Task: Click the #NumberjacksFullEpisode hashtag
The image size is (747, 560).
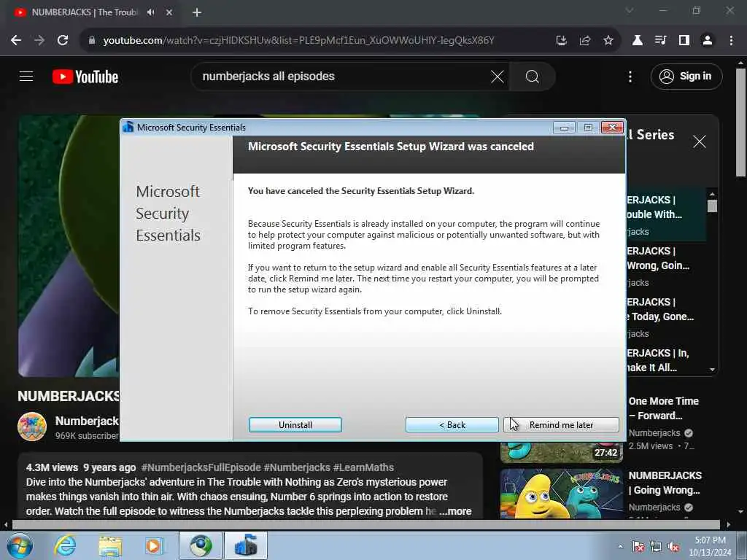Action: pos(201,467)
